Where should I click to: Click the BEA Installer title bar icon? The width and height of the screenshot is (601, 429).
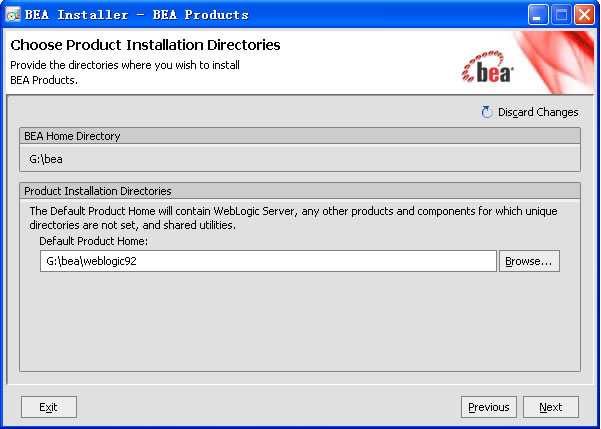tap(13, 15)
